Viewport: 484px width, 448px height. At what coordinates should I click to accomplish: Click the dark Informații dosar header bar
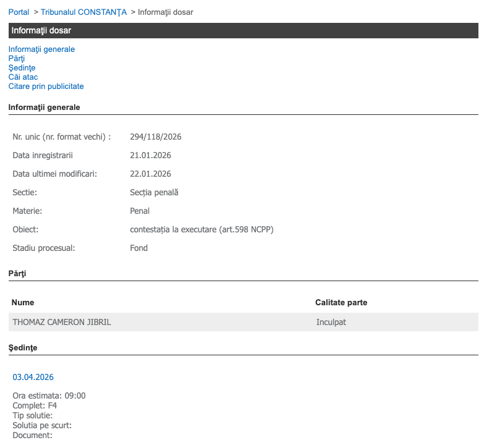(243, 31)
